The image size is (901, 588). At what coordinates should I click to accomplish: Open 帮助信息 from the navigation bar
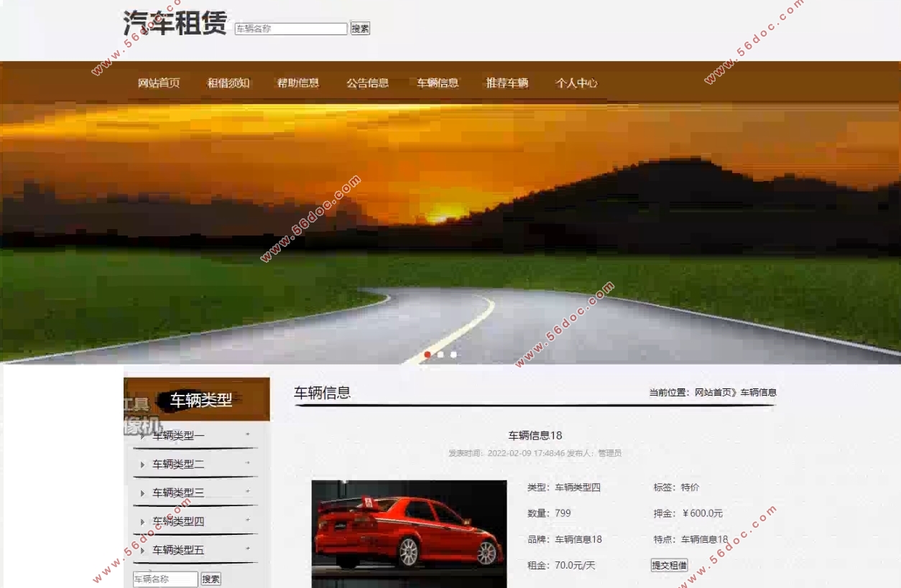pos(298,83)
